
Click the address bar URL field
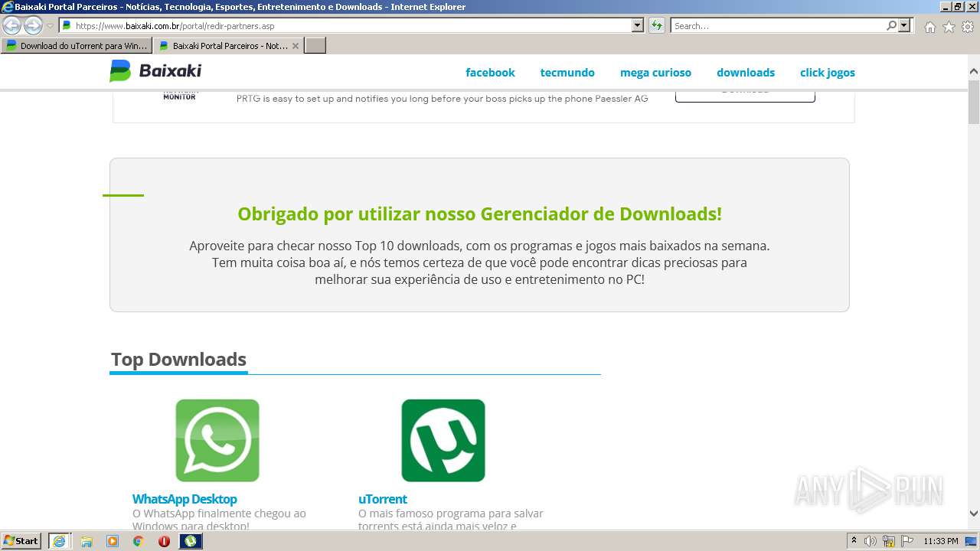(x=346, y=26)
